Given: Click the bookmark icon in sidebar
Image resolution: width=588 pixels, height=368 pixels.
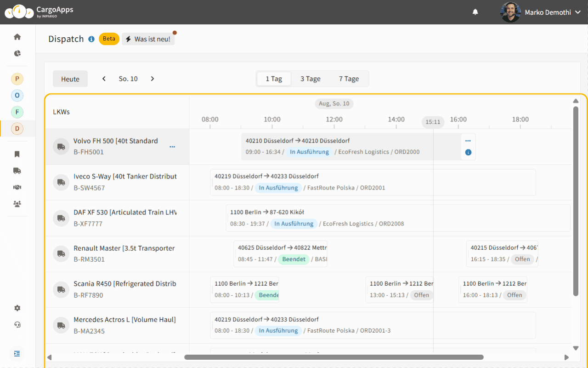Looking at the screenshot, I should coord(17,154).
